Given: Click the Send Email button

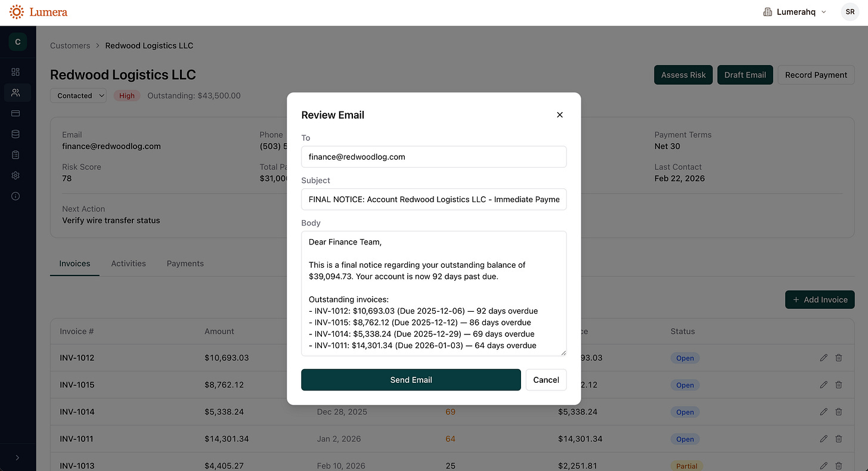Looking at the screenshot, I should [x=411, y=380].
